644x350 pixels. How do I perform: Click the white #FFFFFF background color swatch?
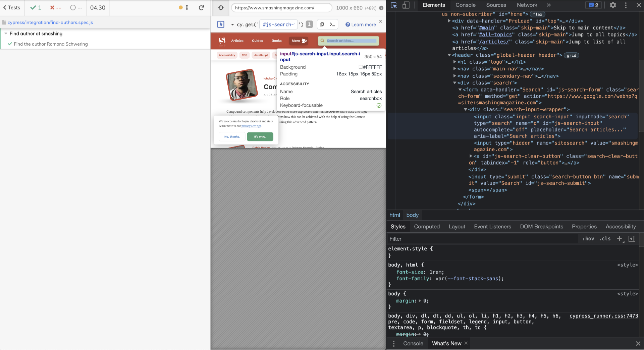click(360, 67)
